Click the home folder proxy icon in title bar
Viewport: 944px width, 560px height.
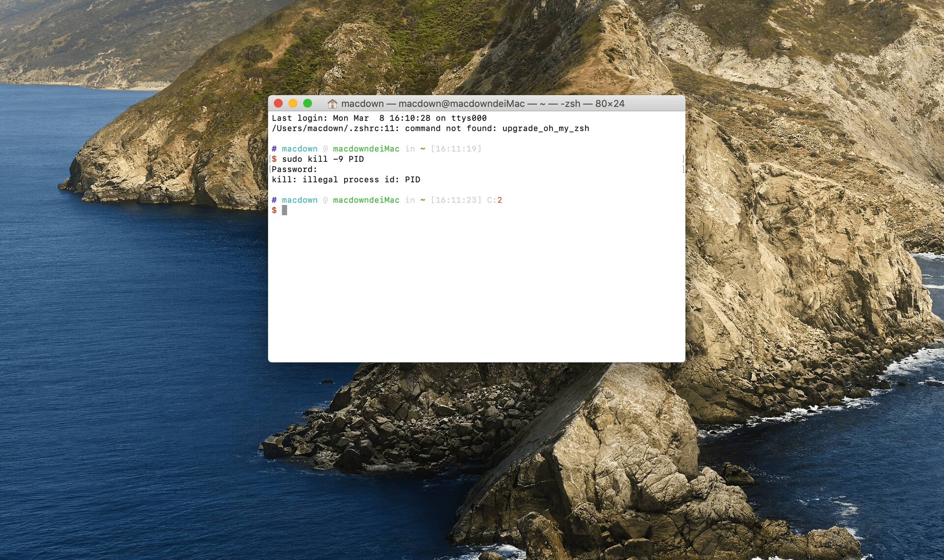[332, 104]
